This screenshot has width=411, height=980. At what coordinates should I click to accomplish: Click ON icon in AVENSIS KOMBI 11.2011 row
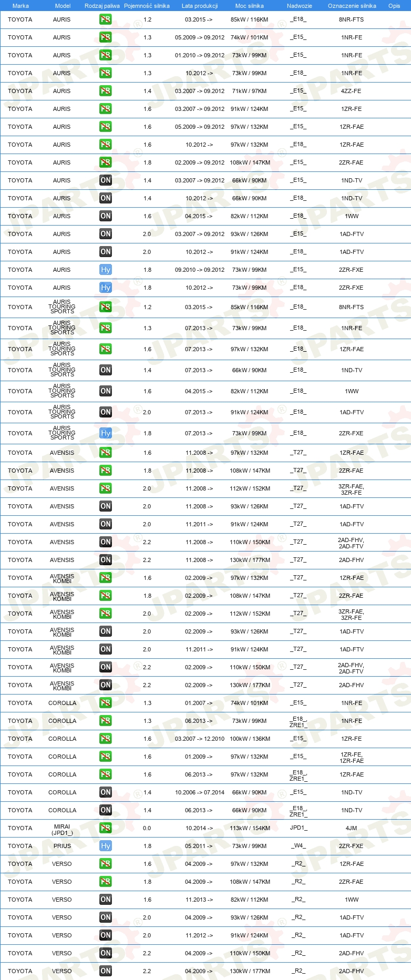point(105,649)
